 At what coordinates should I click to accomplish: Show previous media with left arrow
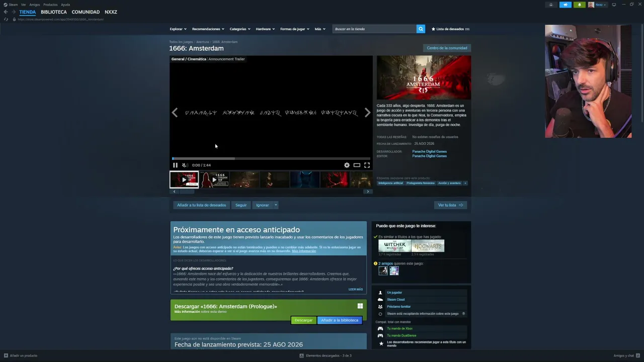(175, 113)
